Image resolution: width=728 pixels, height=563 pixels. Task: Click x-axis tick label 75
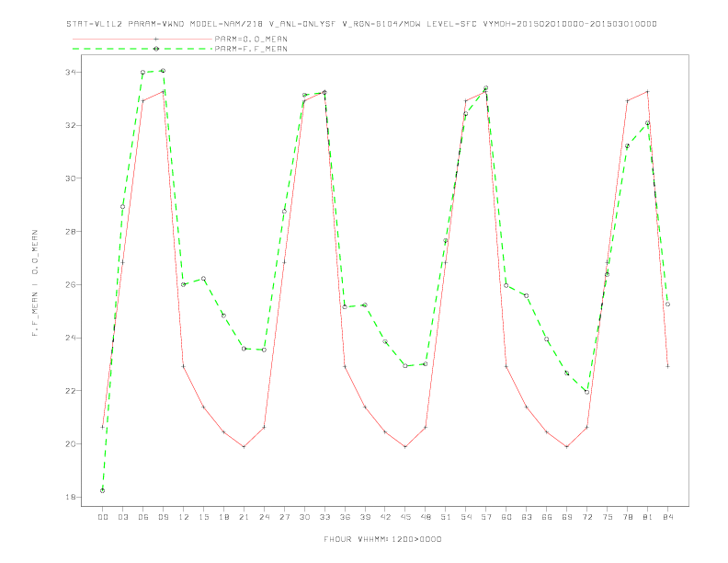608,517
